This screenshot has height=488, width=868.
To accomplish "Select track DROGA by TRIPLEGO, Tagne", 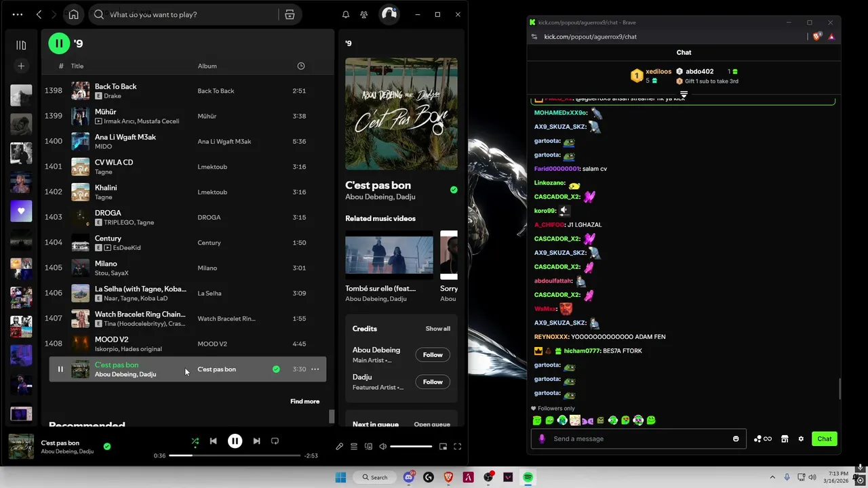I will [187, 217].
